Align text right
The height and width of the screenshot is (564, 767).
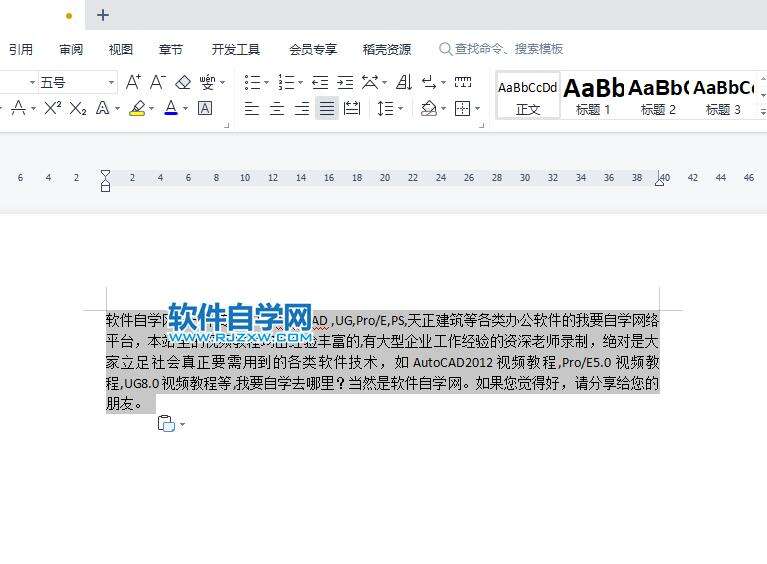[x=302, y=108]
